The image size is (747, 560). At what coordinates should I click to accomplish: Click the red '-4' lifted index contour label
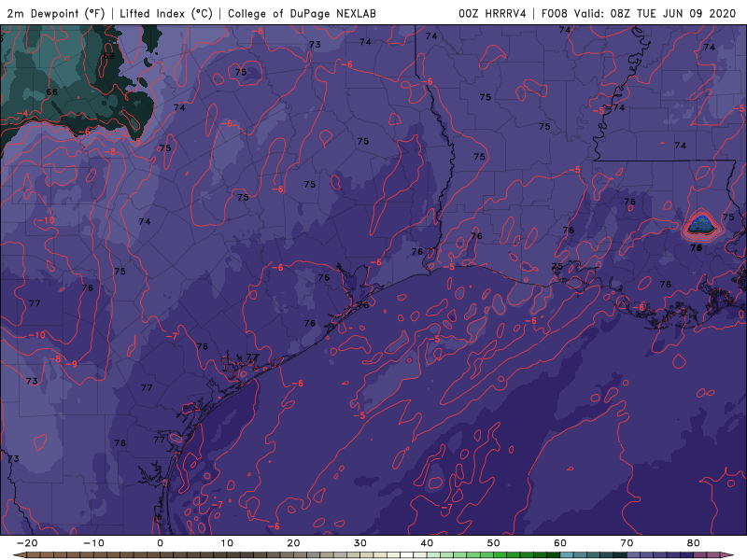21,114
